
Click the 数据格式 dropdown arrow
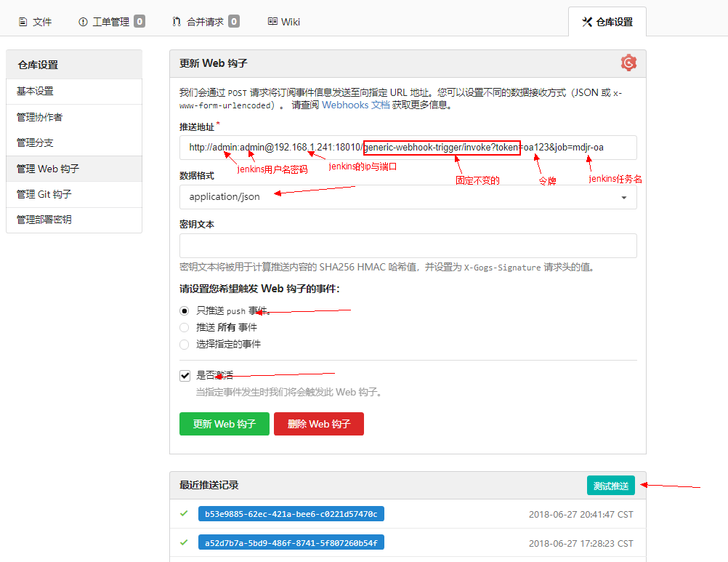(624, 198)
